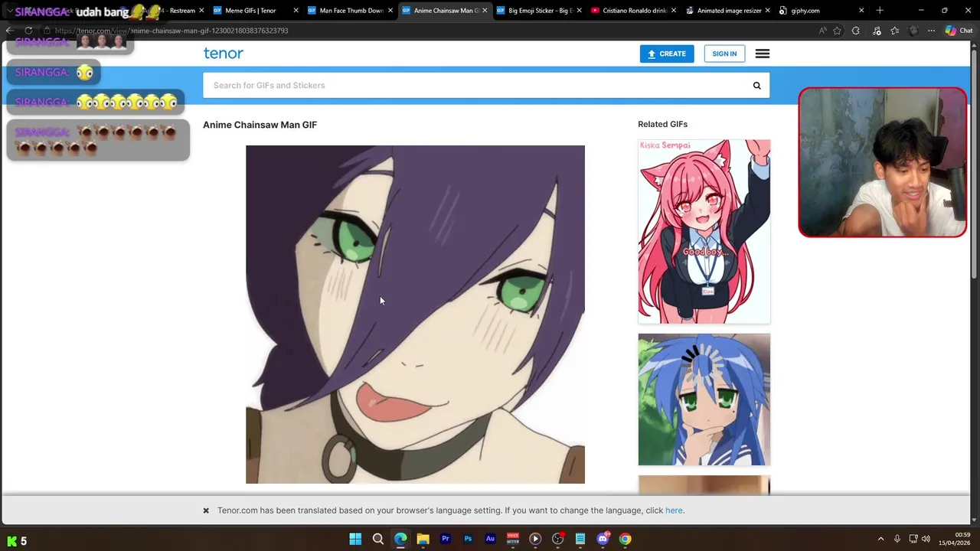980x551 pixels.
Task: Click the browser address bar URL
Action: coord(171,31)
